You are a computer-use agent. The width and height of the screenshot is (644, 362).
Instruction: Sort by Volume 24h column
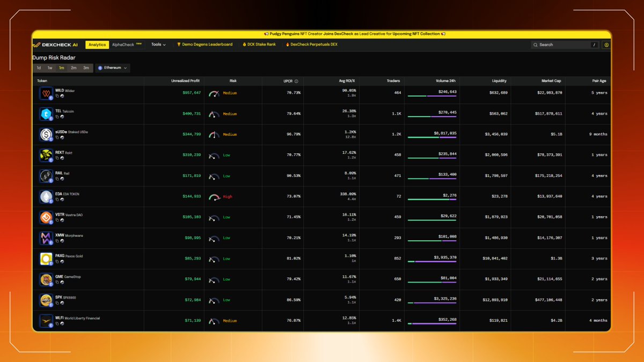point(446,81)
